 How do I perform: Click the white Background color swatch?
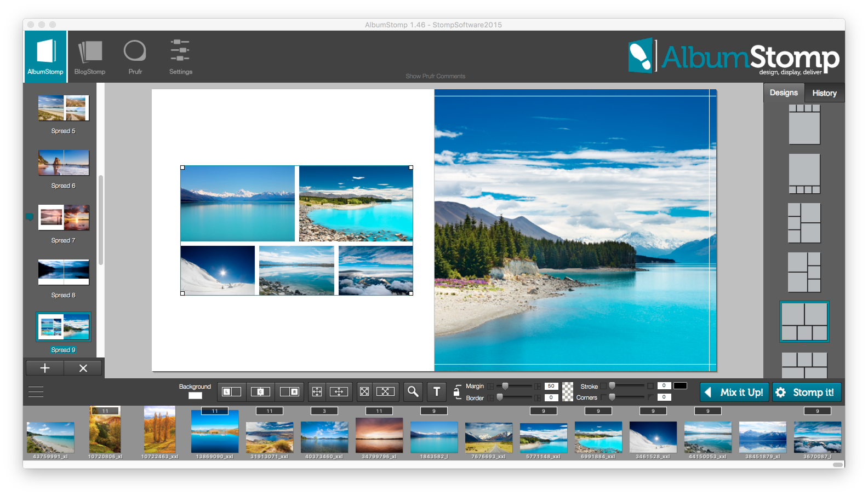[x=195, y=396]
